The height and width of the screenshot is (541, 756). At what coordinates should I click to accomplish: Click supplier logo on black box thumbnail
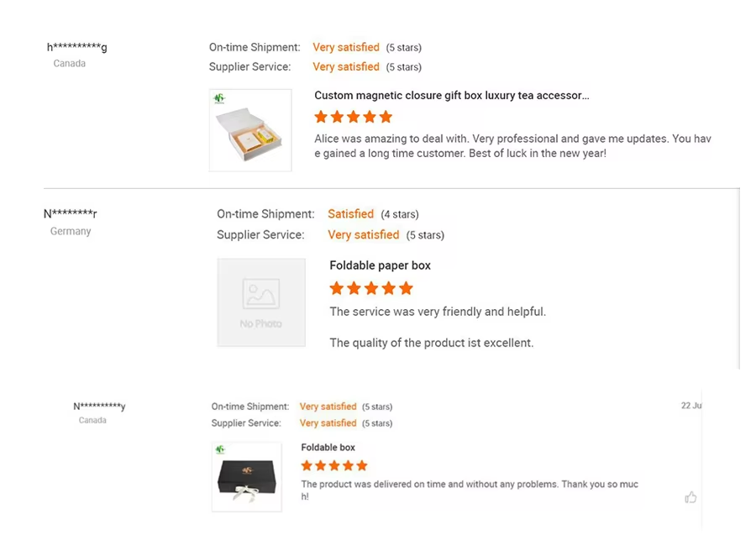220,449
